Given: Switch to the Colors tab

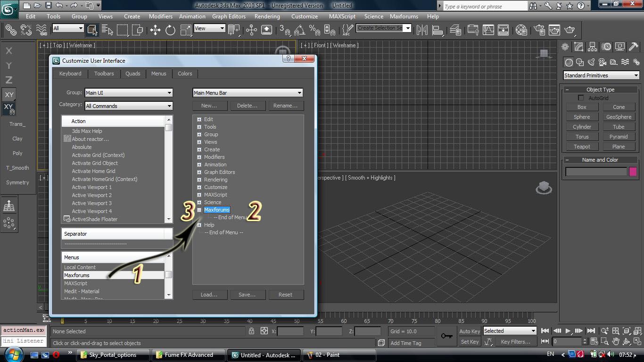Looking at the screenshot, I should pyautogui.click(x=185, y=74).
